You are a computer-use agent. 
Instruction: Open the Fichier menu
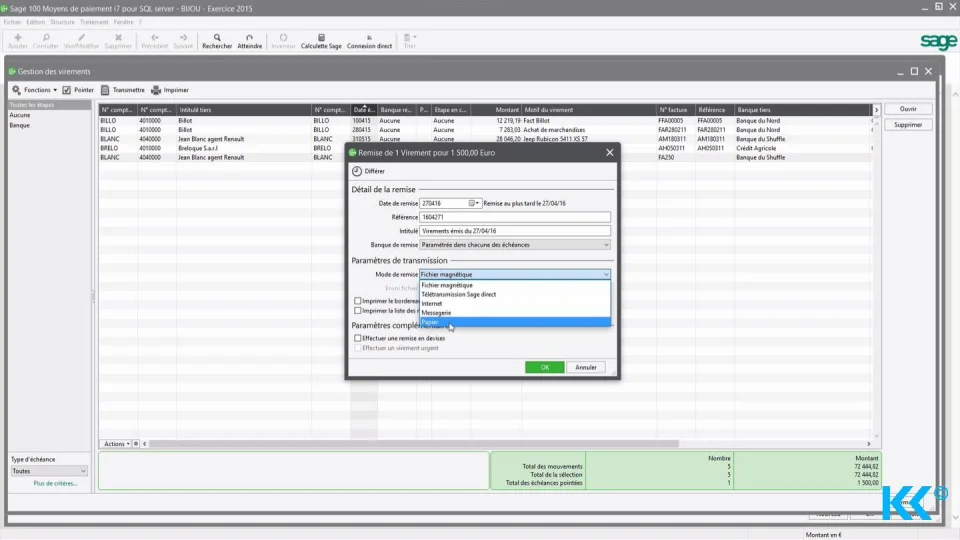[12, 22]
